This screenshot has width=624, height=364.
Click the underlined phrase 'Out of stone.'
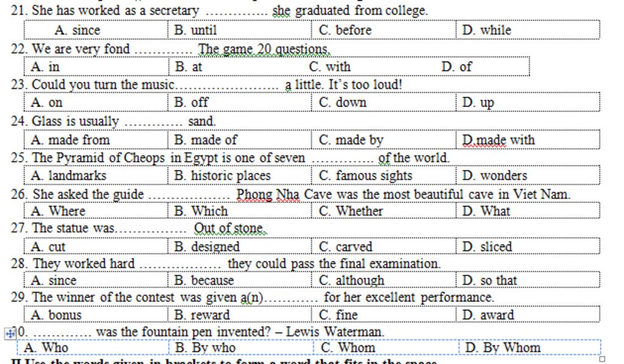(x=230, y=228)
